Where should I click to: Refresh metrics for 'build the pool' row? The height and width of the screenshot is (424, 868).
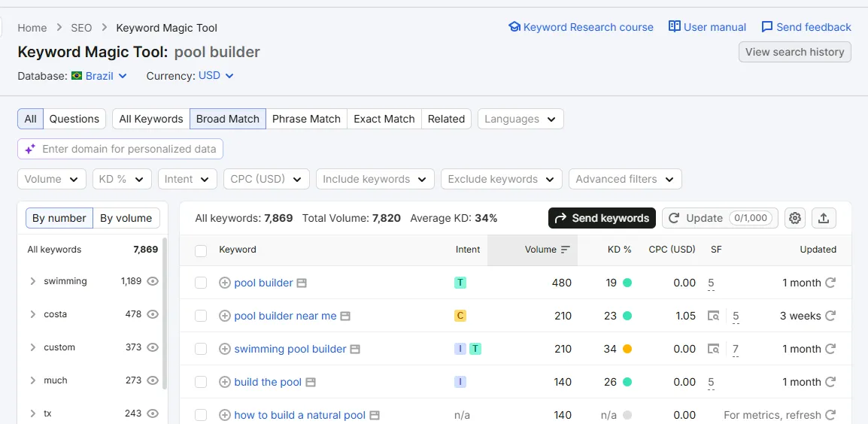click(830, 382)
